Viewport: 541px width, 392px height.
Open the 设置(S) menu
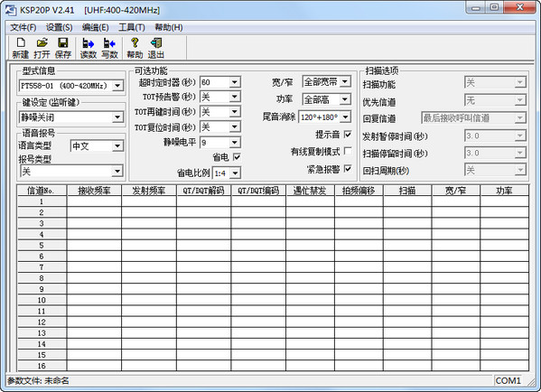coord(59,27)
